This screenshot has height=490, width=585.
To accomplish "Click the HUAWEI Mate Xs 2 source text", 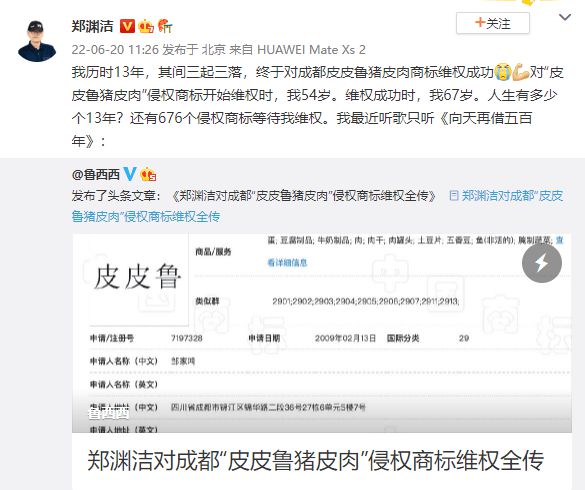I will click(311, 50).
